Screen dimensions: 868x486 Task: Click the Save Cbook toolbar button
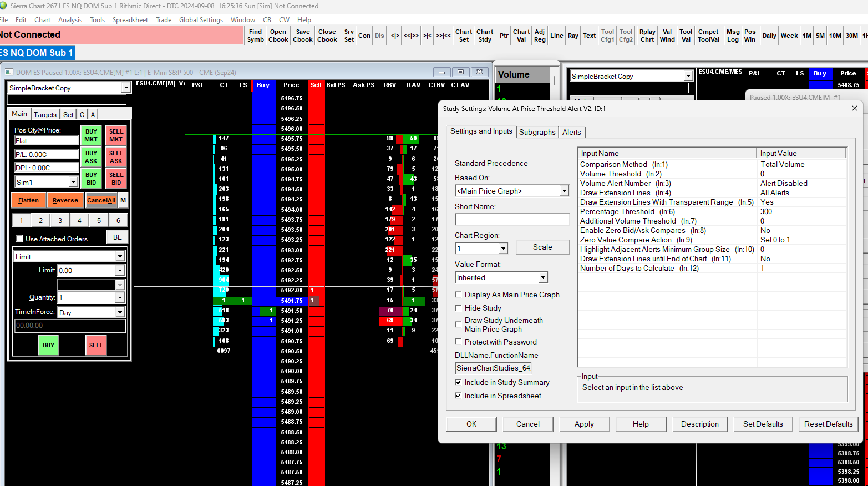(303, 36)
